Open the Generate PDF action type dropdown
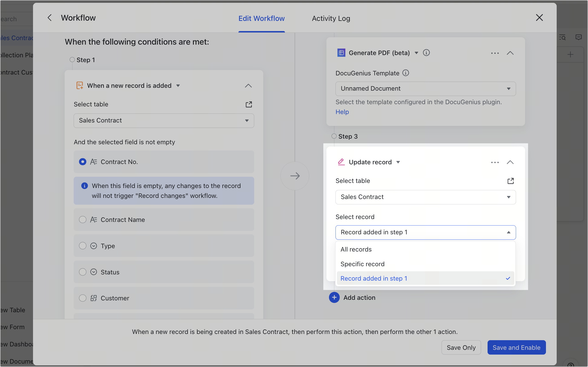This screenshot has height=367, width=588. [416, 53]
